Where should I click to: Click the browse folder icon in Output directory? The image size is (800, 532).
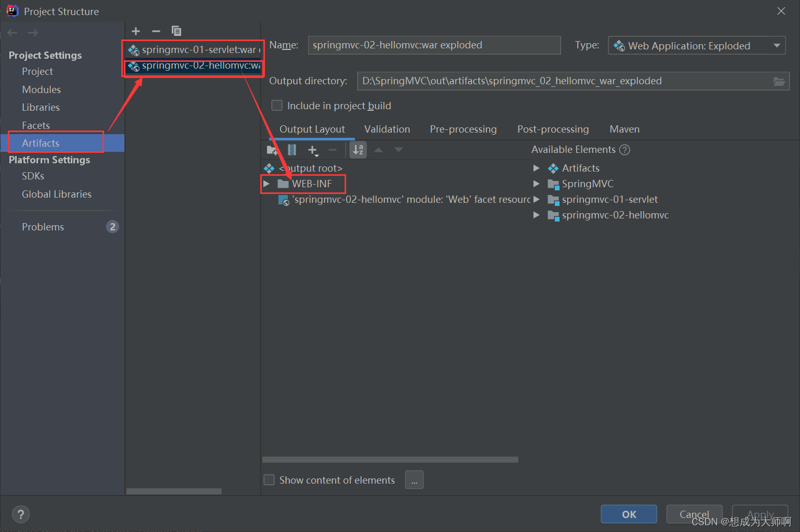point(779,81)
